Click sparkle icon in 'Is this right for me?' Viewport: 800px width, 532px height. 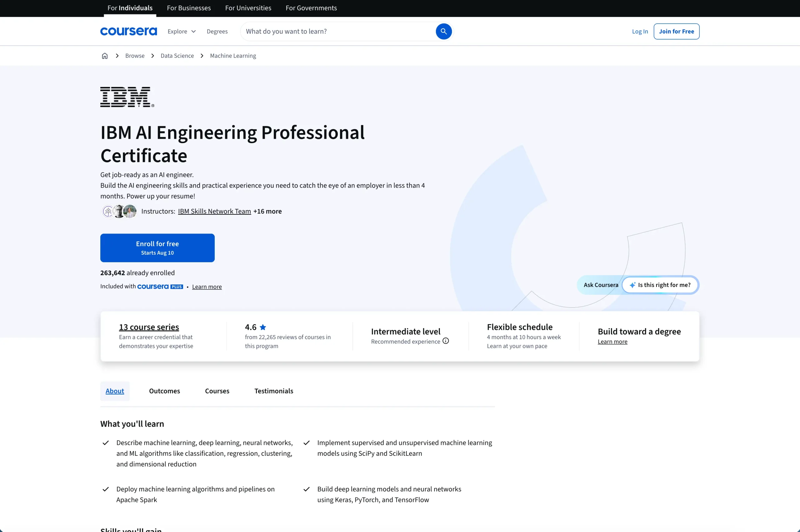(x=632, y=285)
